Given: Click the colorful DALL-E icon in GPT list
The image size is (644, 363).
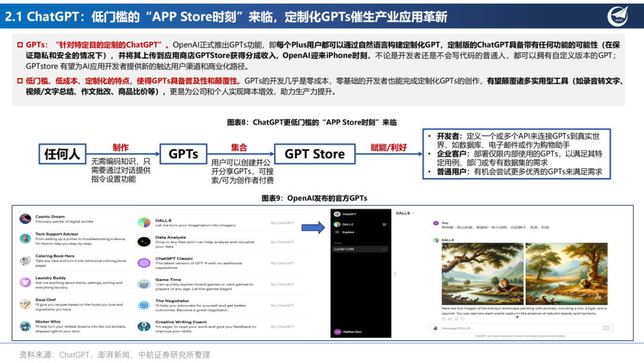Looking at the screenshot, I should [144, 223].
